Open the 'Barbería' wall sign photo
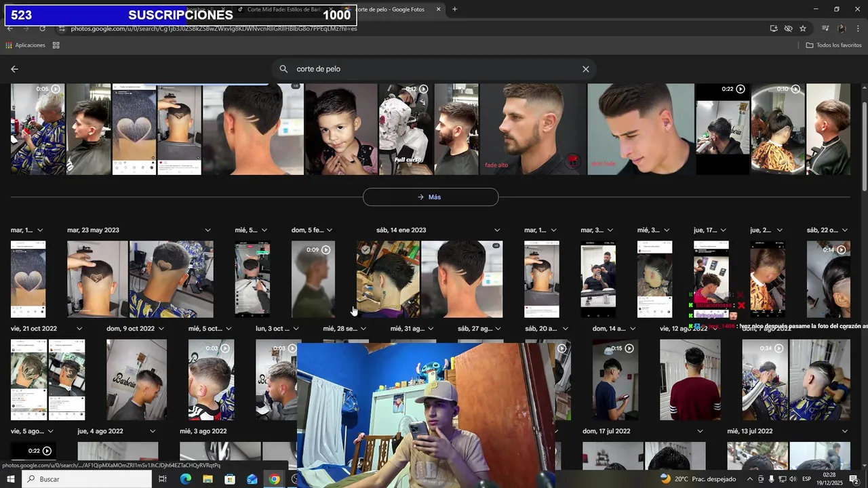 point(136,380)
